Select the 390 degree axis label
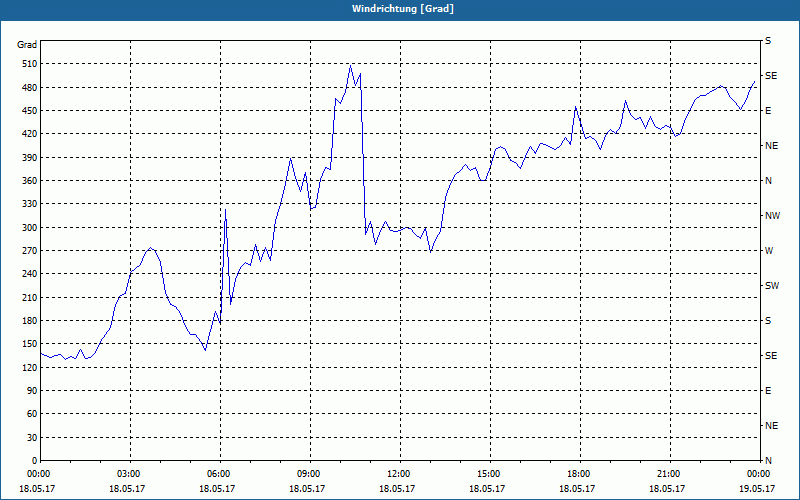Image resolution: width=800 pixels, height=500 pixels. 30,158
